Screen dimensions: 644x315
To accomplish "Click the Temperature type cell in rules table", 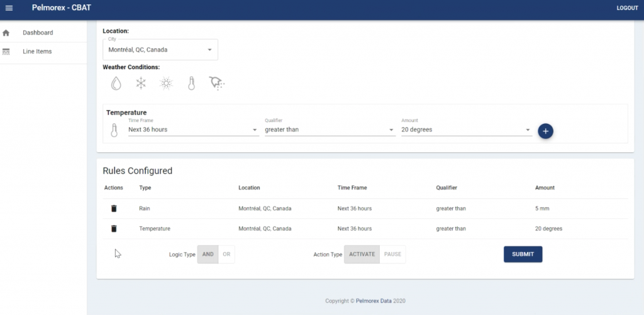I will (x=155, y=229).
